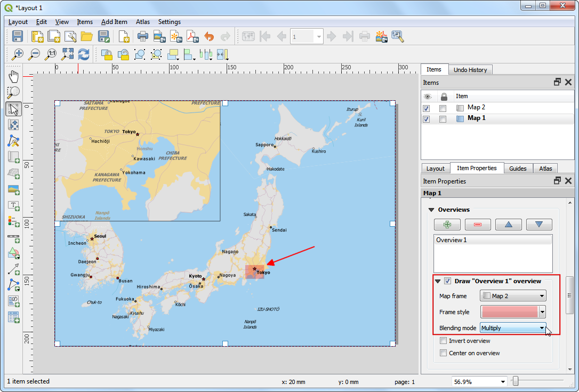Open the Map frame dropdown

[513, 296]
